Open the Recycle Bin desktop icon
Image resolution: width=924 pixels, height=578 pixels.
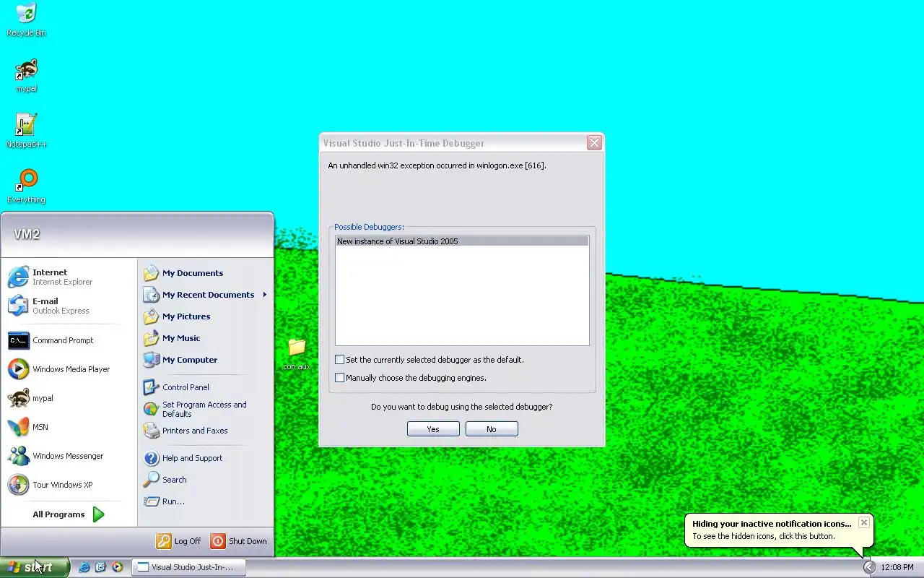point(26,20)
